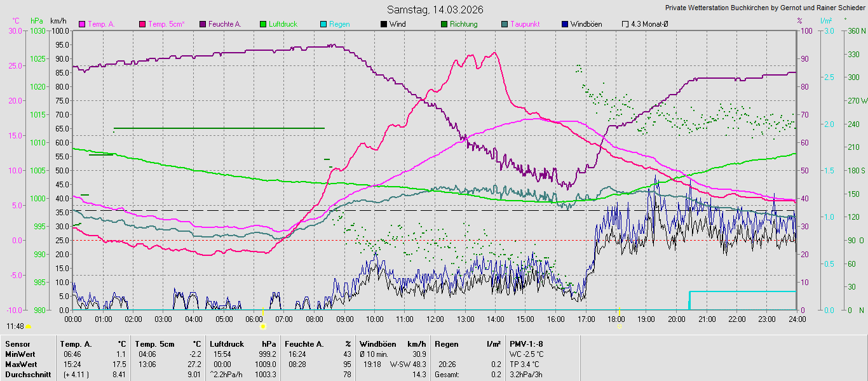Click the cyan Regen legend square

(x=323, y=24)
